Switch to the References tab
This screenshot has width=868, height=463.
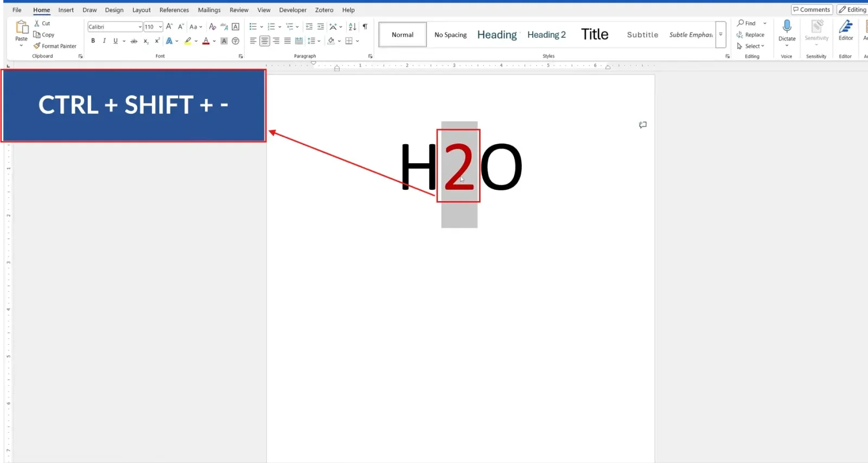coord(174,10)
